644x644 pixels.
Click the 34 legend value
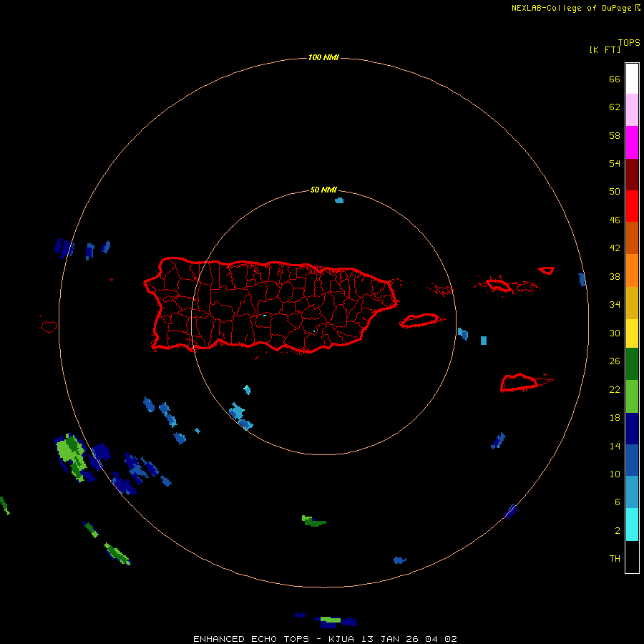(615, 304)
